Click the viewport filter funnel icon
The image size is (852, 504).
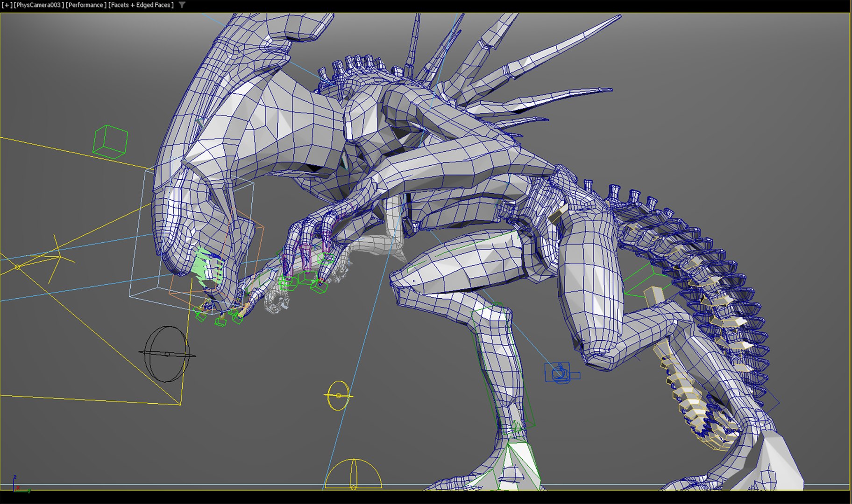click(182, 5)
